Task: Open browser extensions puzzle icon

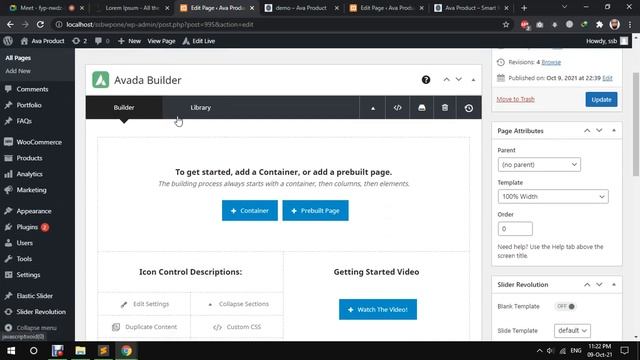Action: 599,24
